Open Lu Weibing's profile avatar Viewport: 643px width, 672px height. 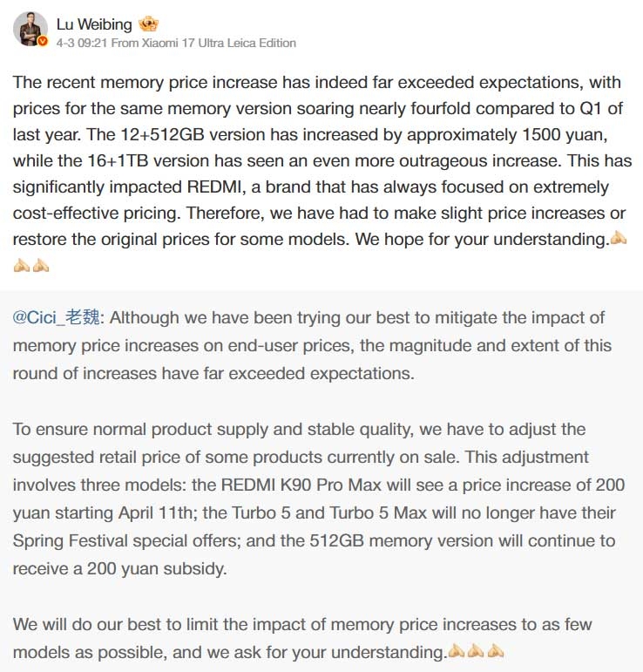[x=30, y=29]
